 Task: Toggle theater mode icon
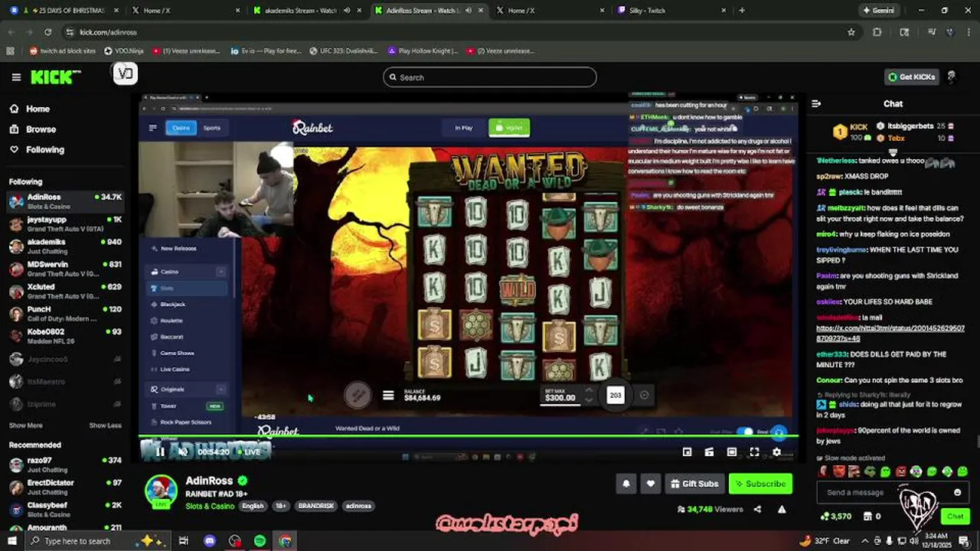pos(732,452)
